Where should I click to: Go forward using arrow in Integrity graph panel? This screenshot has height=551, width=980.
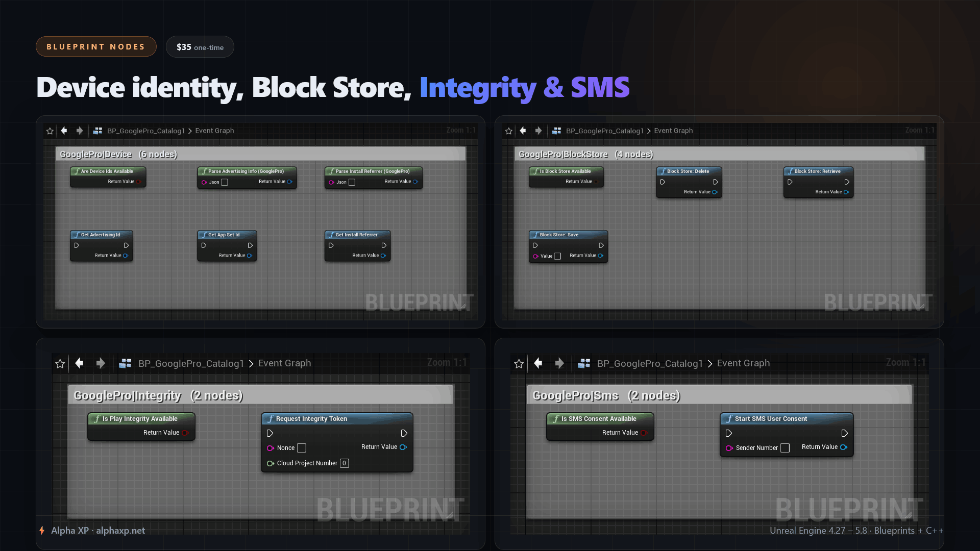101,363
